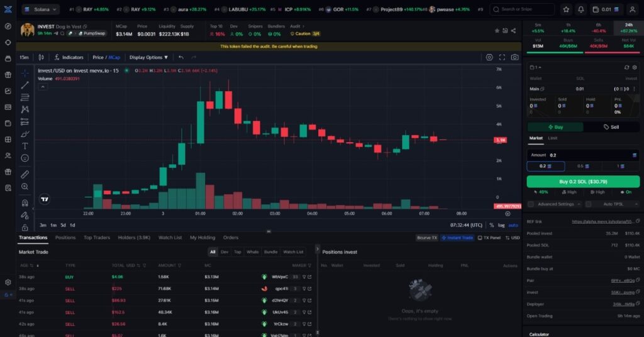The width and height of the screenshot is (644, 337).
Task: Open the emoji icons tool
Action: pos(25,158)
